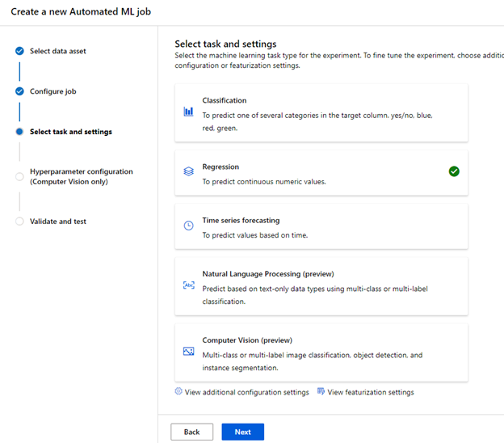Screen dimensions: 504x443
Task: Click the Natural Language Processing text icon
Action: (188, 285)
